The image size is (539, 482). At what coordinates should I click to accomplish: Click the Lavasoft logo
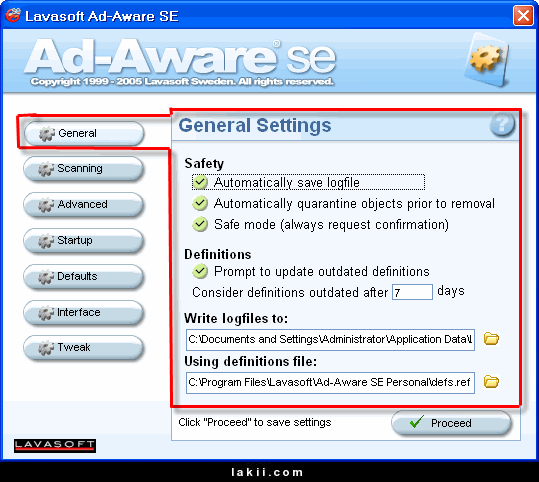coord(55,446)
